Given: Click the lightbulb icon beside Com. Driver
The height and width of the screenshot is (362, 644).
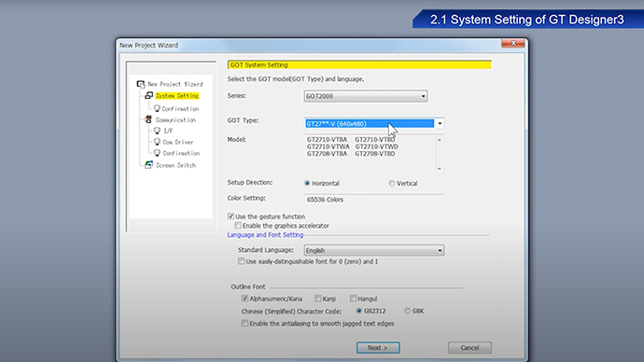Looking at the screenshot, I should (x=157, y=142).
